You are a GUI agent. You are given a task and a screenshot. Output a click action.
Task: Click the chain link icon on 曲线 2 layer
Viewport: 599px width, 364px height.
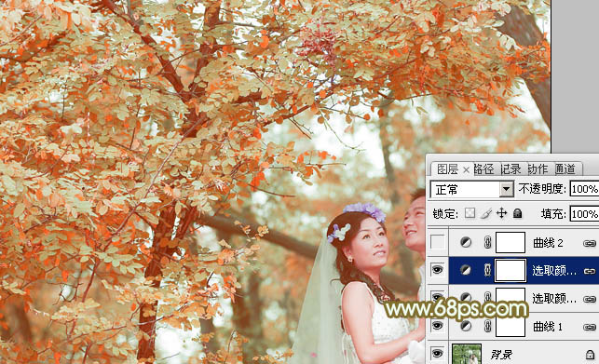(x=487, y=243)
